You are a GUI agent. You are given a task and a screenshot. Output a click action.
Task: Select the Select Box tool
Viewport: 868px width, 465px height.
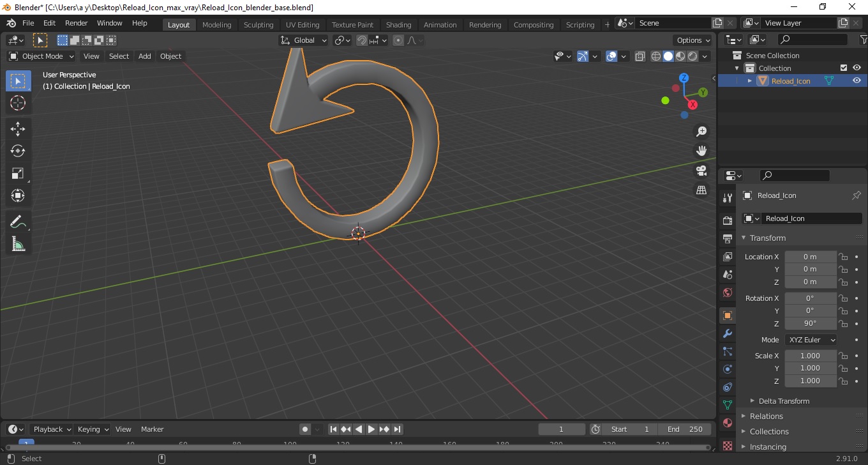tap(18, 81)
